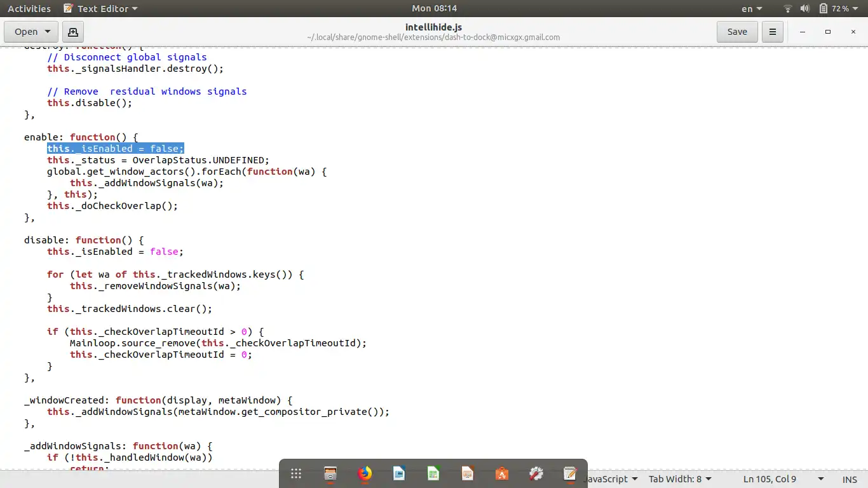Click the volume icon in the top bar

[805, 9]
